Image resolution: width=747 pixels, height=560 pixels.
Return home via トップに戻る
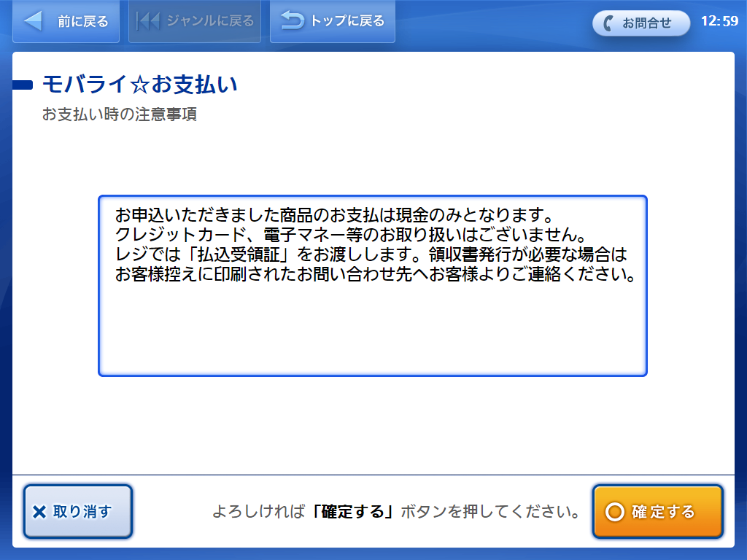(333, 21)
